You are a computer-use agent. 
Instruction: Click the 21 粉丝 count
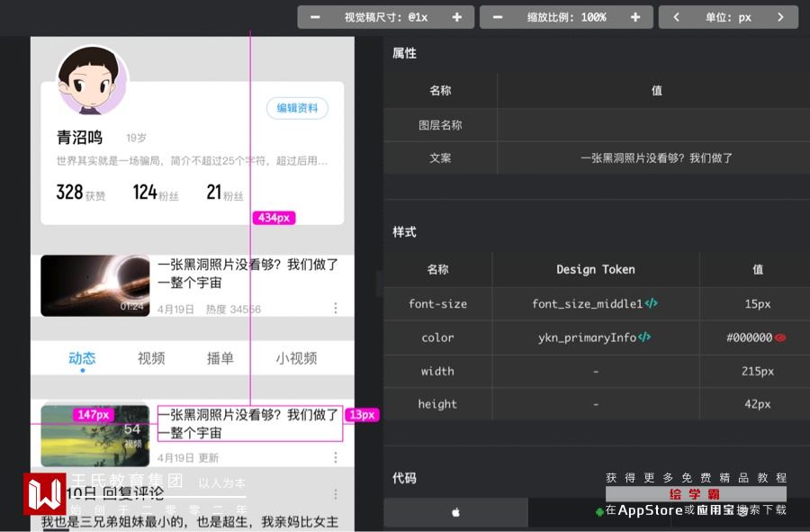[x=225, y=192]
